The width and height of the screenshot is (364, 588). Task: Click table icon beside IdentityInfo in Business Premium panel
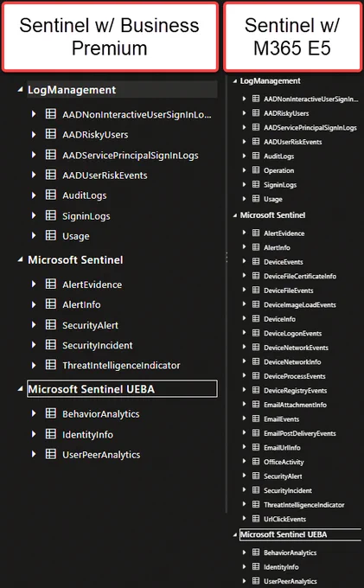[x=51, y=434]
